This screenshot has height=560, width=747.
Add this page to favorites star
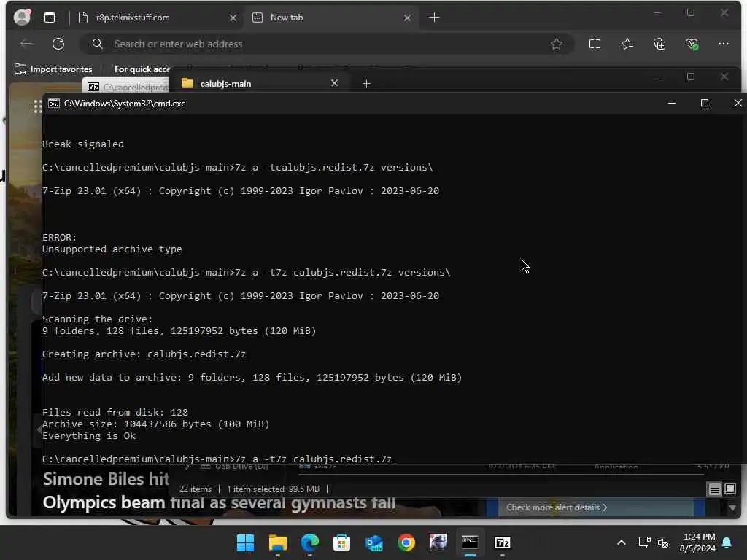[x=556, y=44]
